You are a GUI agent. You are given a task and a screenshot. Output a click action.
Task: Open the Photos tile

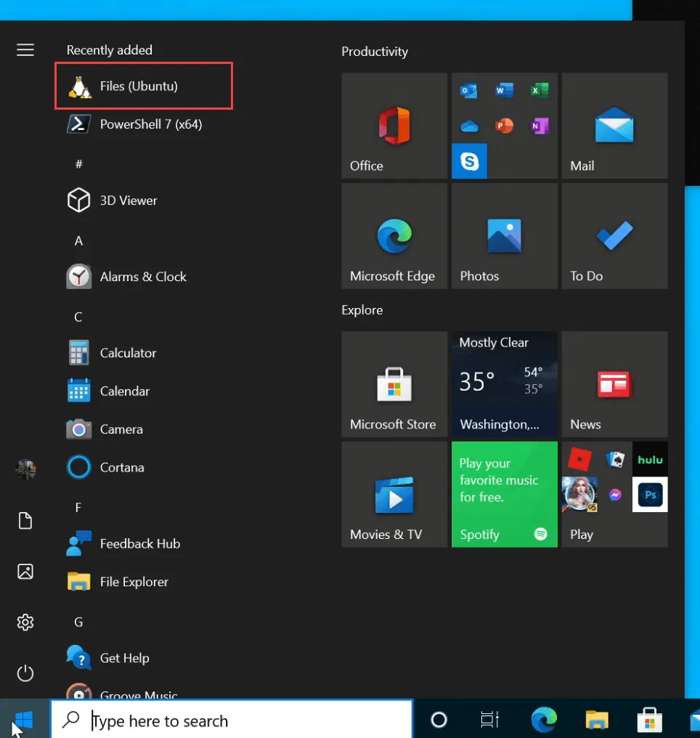504,236
